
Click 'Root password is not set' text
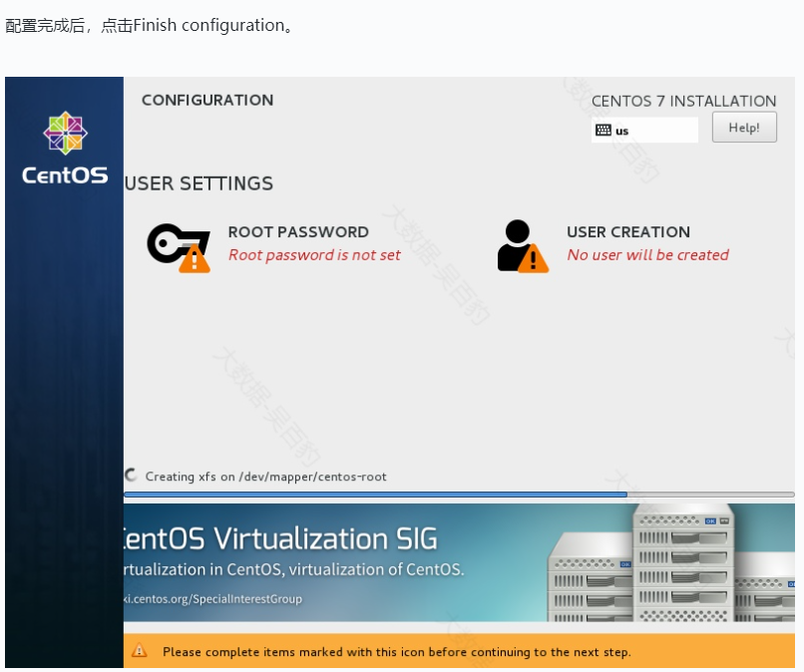(314, 255)
